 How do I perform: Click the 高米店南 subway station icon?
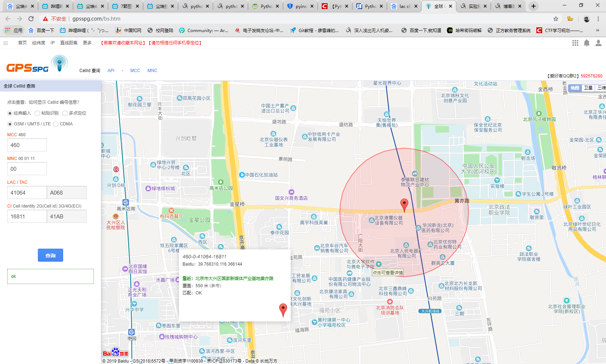point(126,203)
